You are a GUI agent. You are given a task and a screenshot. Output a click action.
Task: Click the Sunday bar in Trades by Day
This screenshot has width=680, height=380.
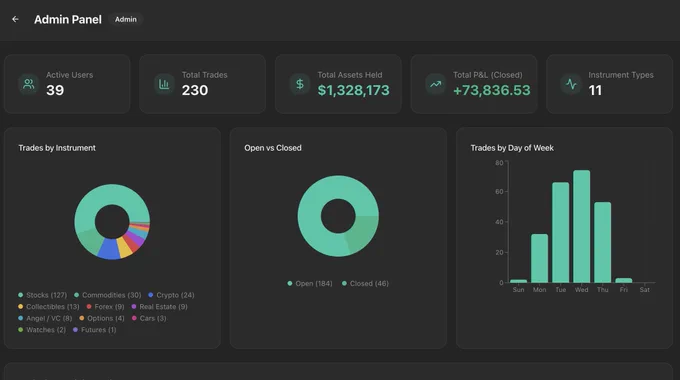point(519,281)
